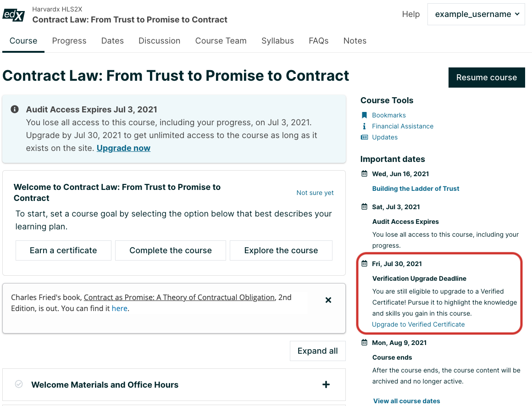Click calendar icon beside Mon, Aug 9, 2021
This screenshot has height=406, width=532.
point(364,343)
